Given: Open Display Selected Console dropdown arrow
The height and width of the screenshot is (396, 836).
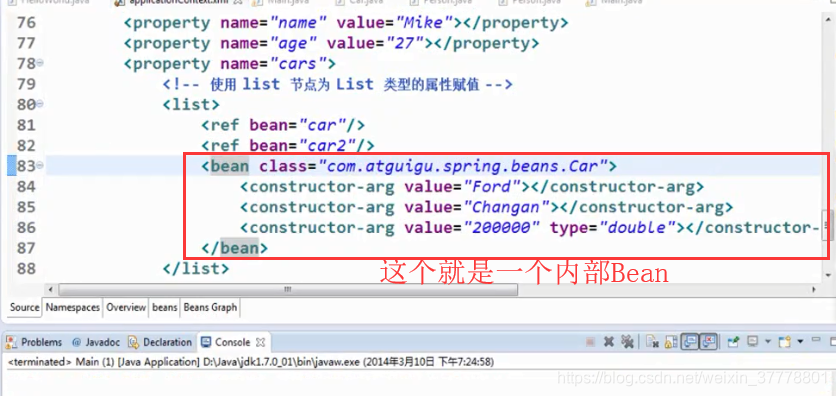Looking at the screenshot, I should point(768,342).
